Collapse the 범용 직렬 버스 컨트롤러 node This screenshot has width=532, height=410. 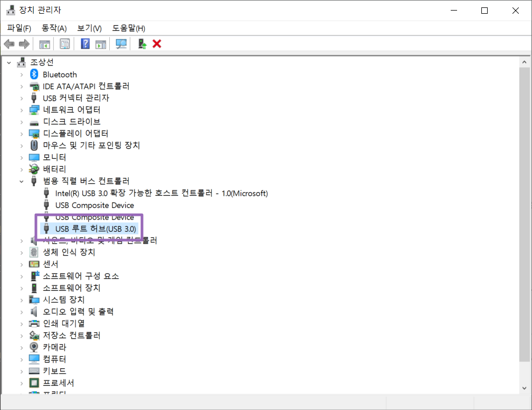(22, 181)
